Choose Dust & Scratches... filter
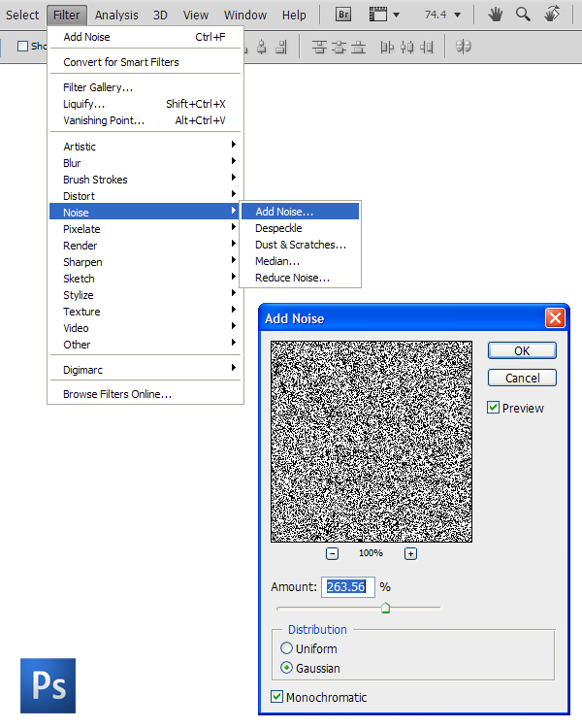 (x=300, y=245)
